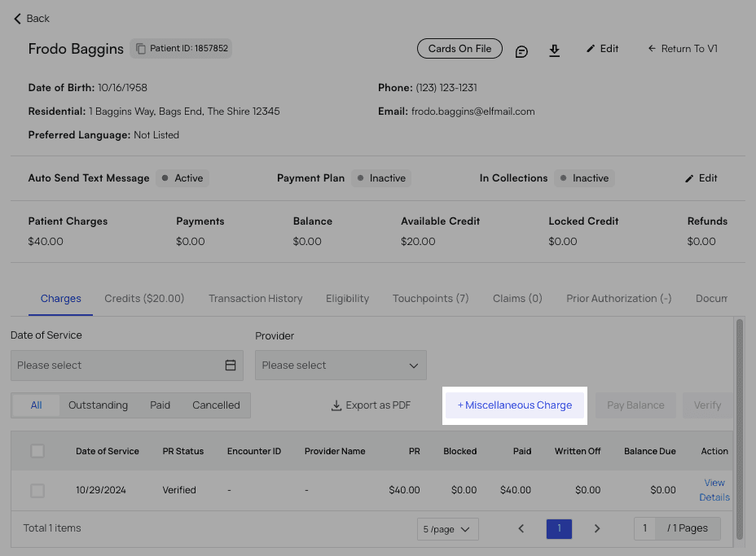
Task: Click the Verify button
Action: click(x=707, y=405)
